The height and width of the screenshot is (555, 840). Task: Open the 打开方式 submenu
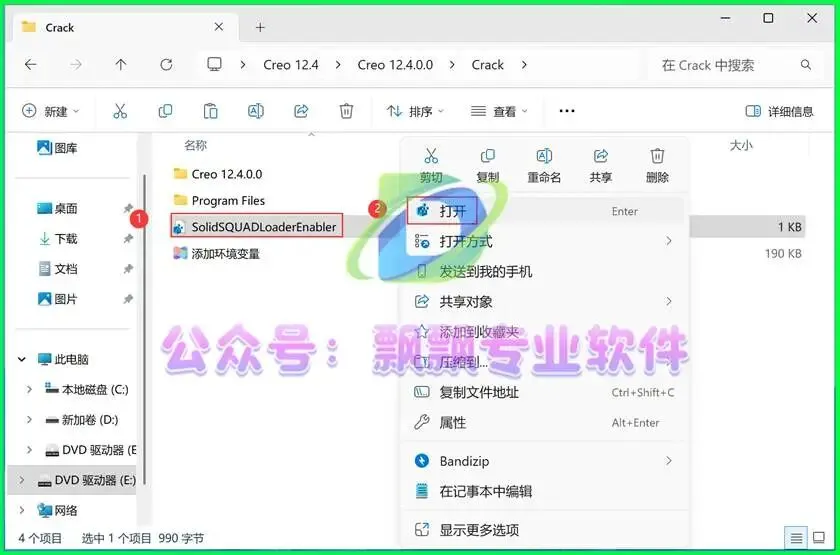[544, 241]
